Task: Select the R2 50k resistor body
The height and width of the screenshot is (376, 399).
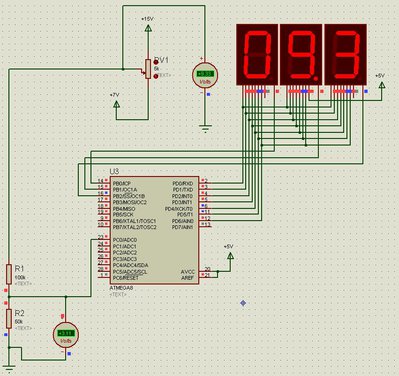Action: pos(9,319)
